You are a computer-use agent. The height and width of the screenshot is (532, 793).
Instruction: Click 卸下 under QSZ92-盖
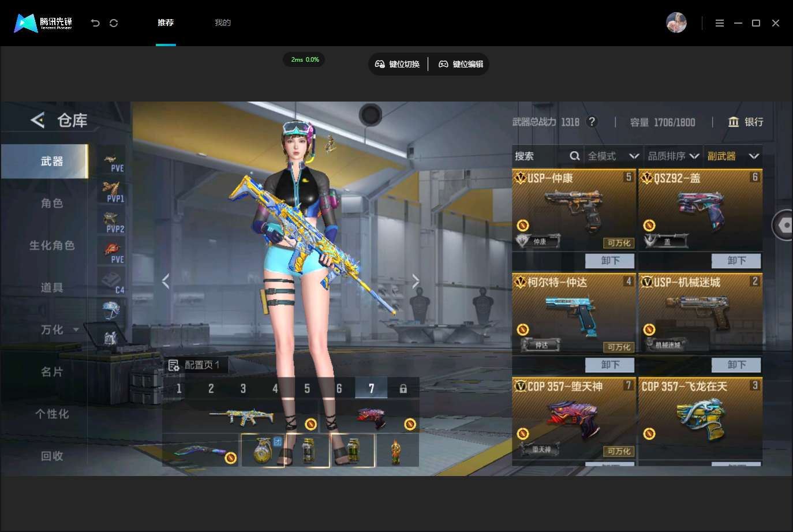click(736, 261)
